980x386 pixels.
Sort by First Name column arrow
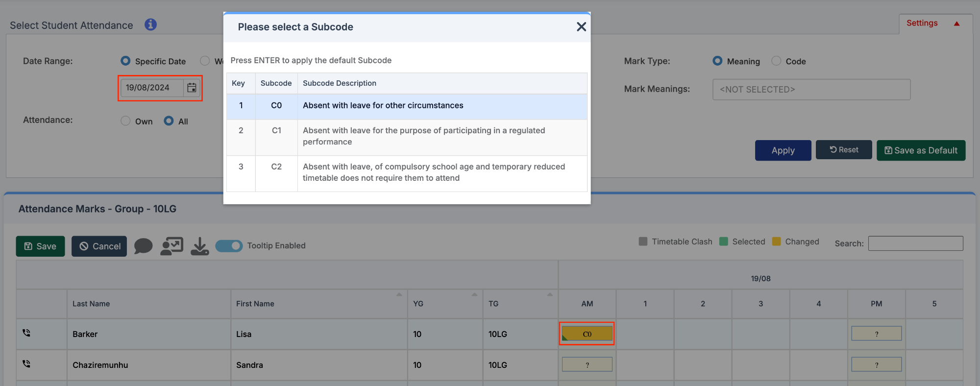point(399,294)
